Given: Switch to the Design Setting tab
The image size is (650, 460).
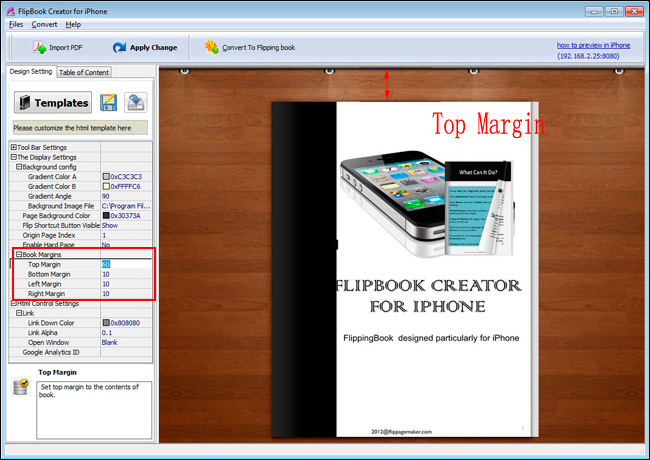Looking at the screenshot, I should [31, 71].
